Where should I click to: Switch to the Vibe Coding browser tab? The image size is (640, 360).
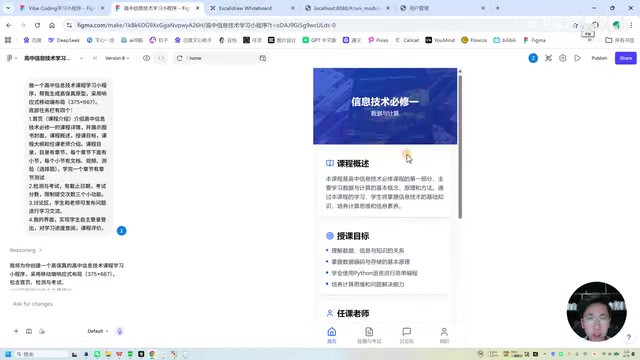[x=62, y=8]
